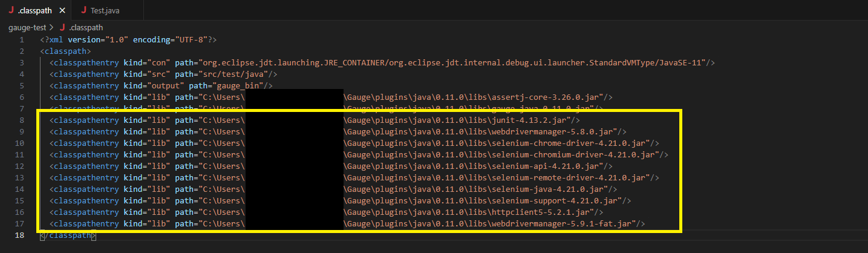Select .classpath in the breadcrumb
This screenshot has width=868, height=253.
[x=85, y=28]
